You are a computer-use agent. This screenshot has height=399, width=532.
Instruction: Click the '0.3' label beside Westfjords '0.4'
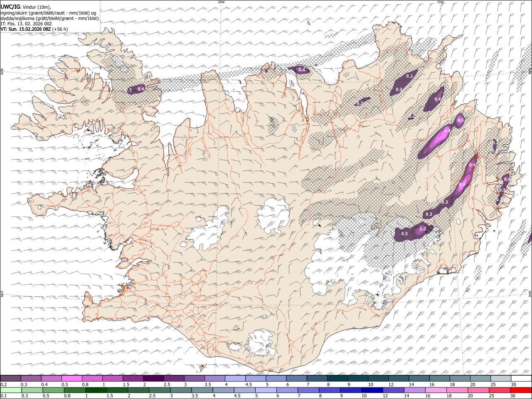coord(129,90)
